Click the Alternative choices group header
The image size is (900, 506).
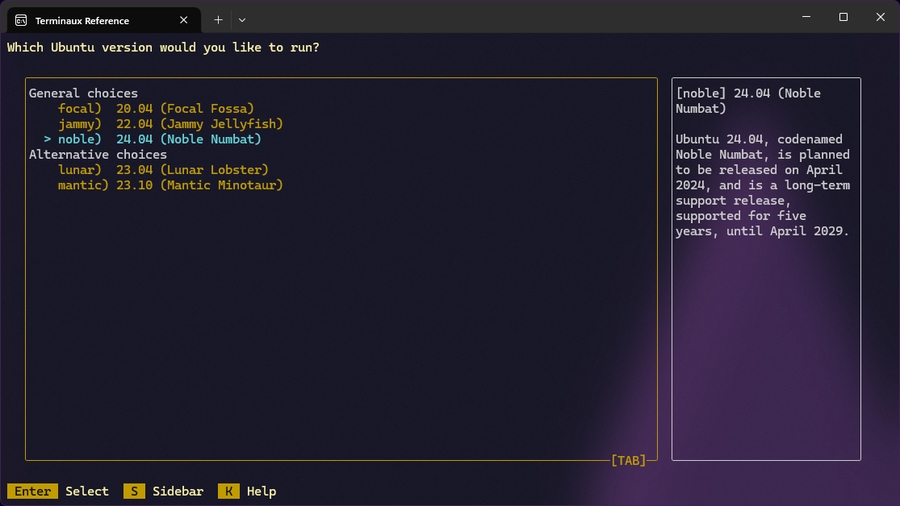click(x=98, y=155)
